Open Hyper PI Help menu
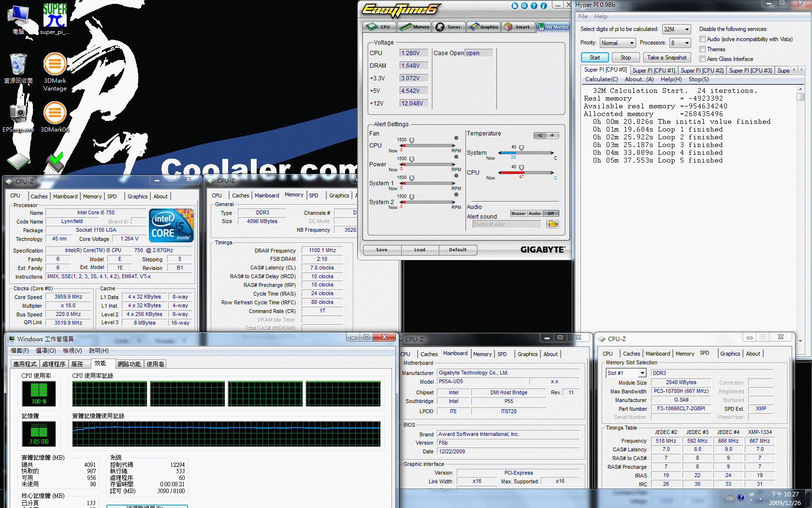The height and width of the screenshot is (508, 812). tap(601, 16)
